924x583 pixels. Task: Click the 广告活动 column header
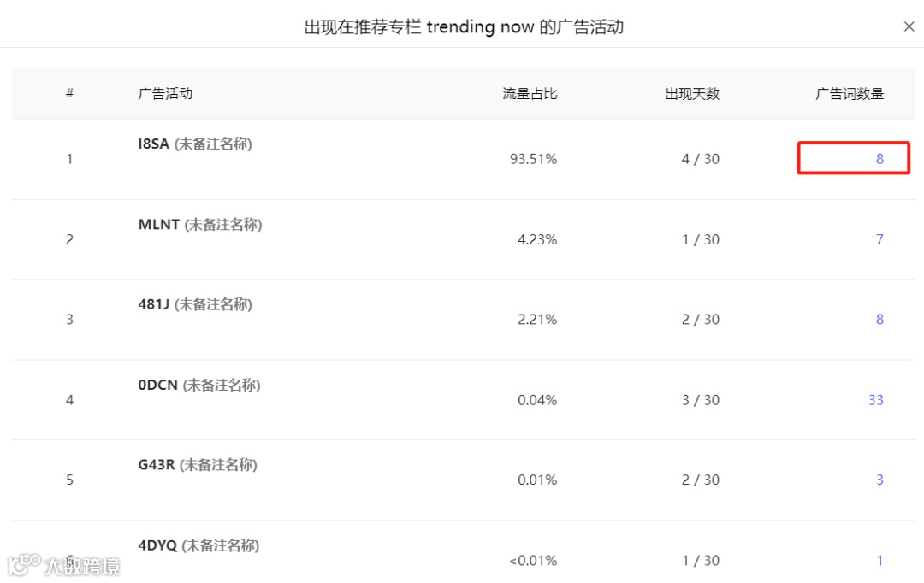(165, 94)
